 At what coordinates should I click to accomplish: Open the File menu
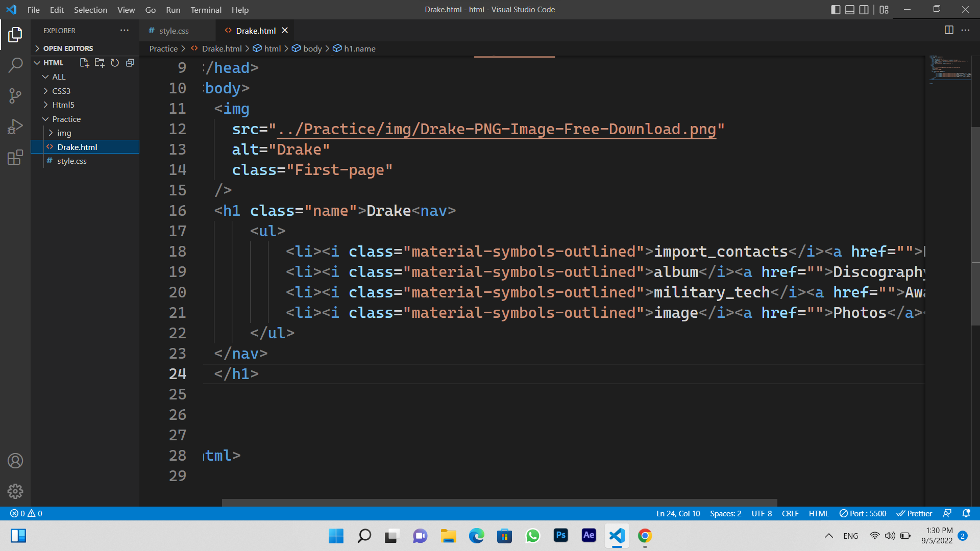click(33, 10)
